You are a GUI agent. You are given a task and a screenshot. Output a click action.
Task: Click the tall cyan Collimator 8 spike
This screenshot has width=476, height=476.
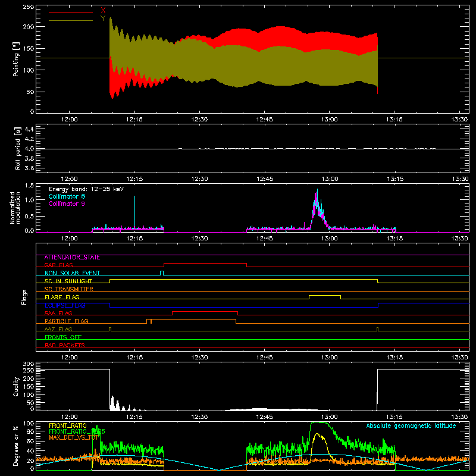click(135, 212)
